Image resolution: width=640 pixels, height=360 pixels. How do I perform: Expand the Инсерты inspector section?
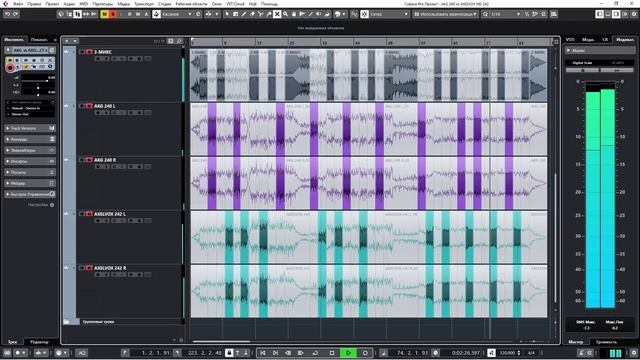tap(29, 161)
